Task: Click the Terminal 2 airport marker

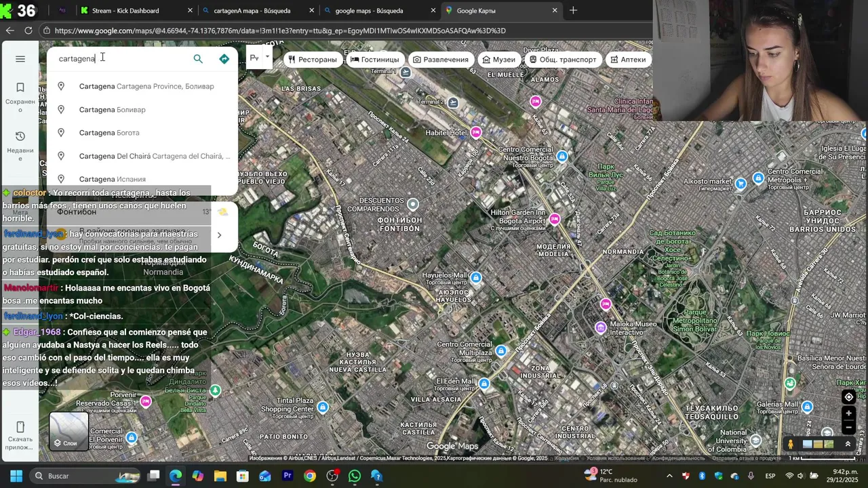Action: coord(453,103)
